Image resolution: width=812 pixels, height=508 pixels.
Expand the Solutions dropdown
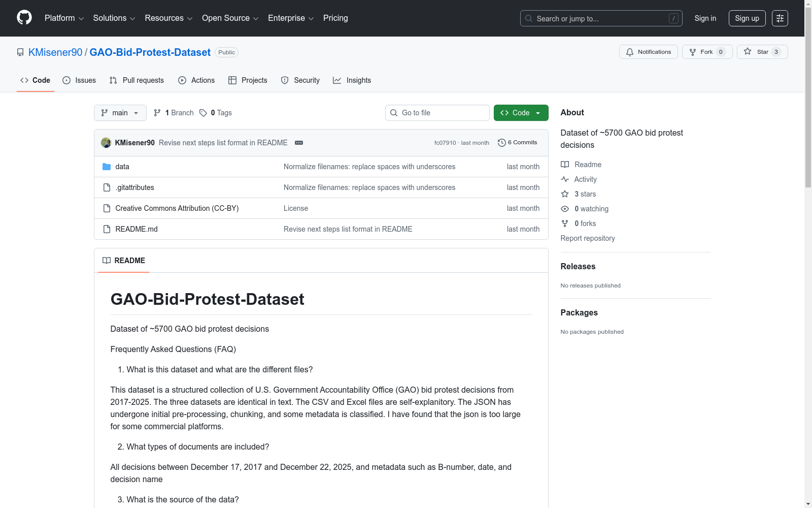coord(114,18)
